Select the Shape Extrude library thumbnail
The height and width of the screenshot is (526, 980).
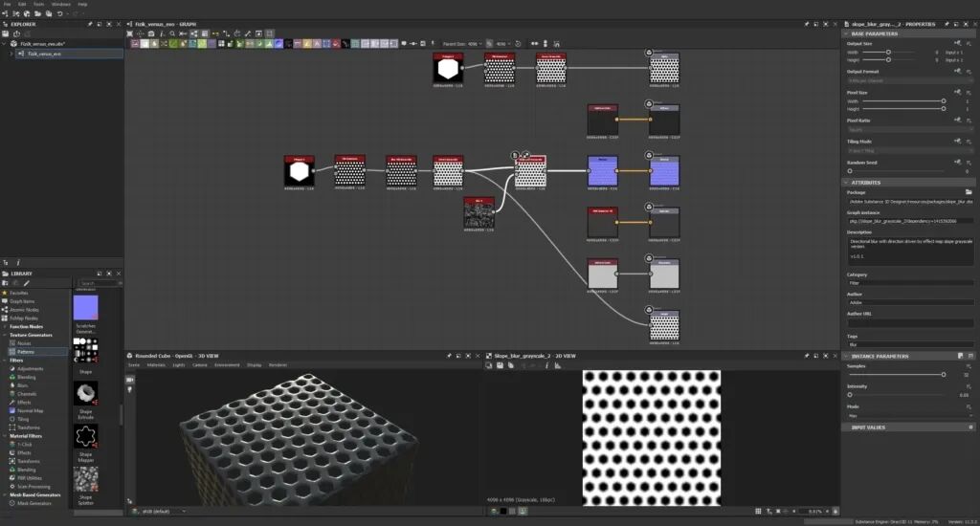85,394
